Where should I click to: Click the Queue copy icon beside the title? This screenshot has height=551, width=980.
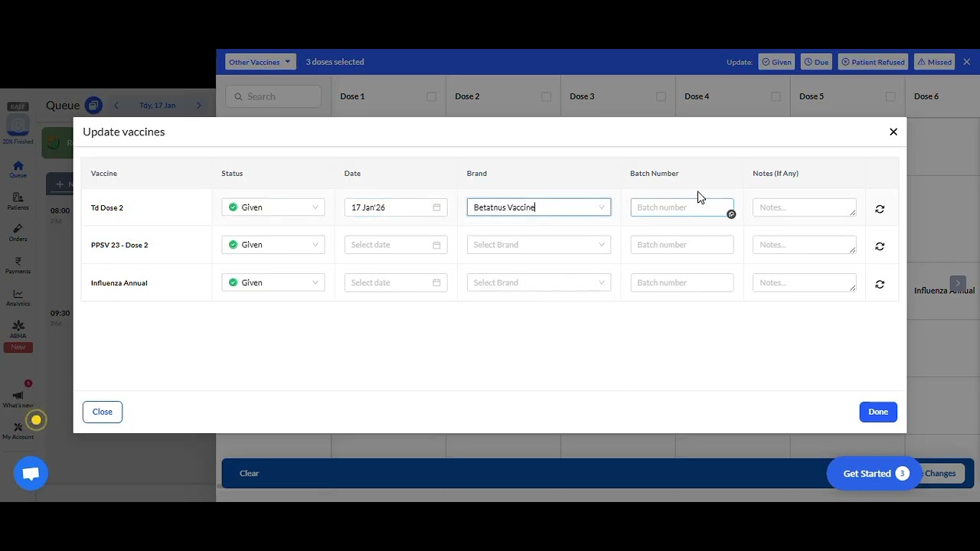point(93,106)
